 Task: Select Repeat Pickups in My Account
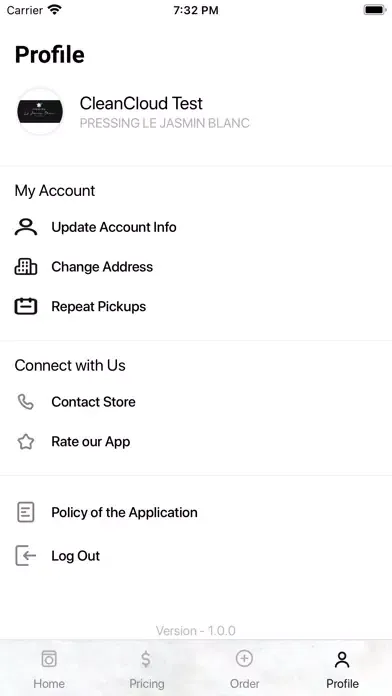pos(99,307)
